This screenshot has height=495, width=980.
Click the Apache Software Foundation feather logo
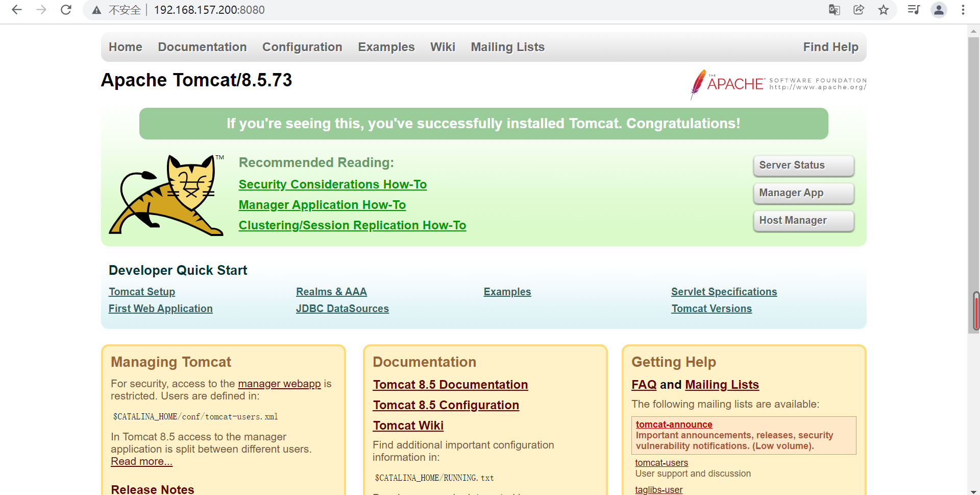click(778, 84)
